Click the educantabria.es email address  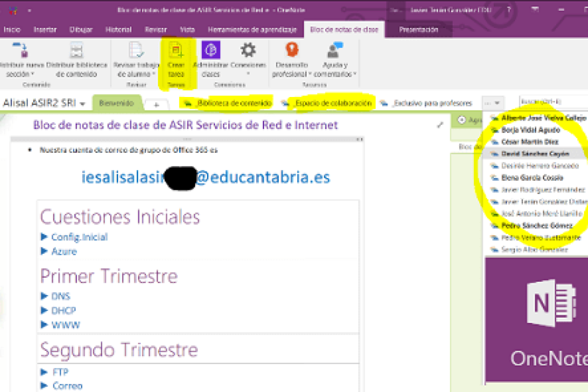coord(206,177)
